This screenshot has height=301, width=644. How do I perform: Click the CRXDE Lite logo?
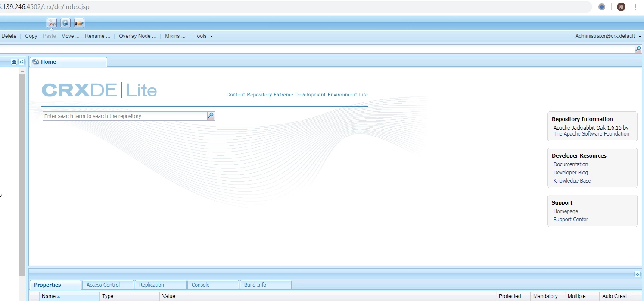tap(99, 90)
